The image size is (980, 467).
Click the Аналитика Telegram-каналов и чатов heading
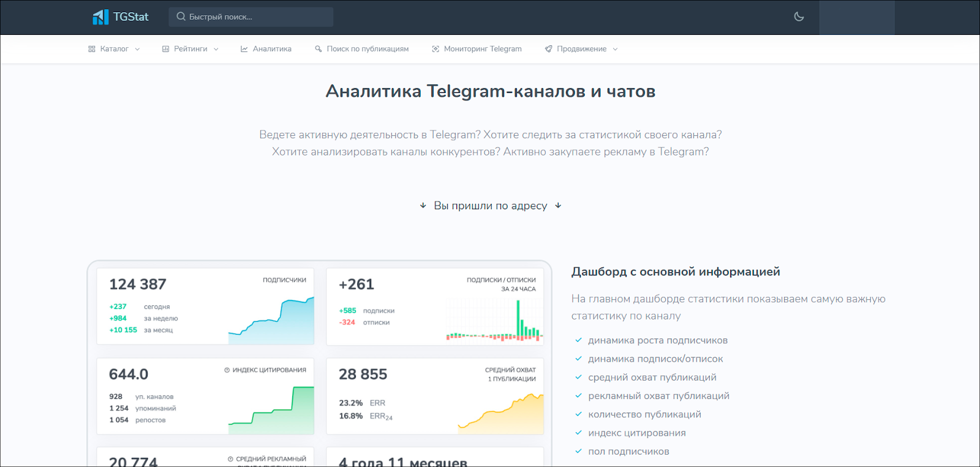[x=491, y=92]
